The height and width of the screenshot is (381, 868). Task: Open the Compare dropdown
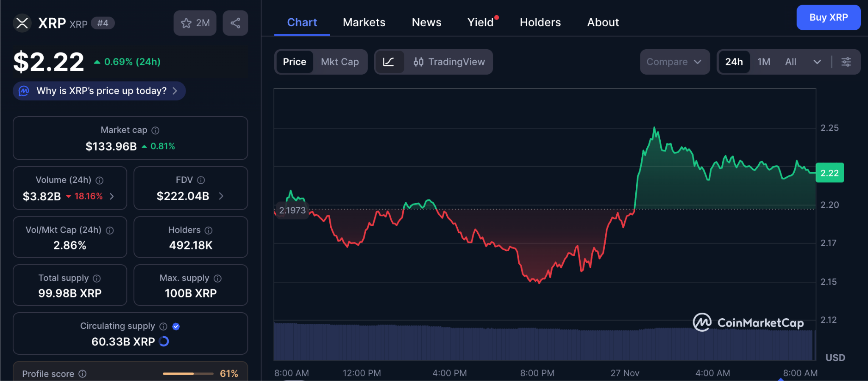(674, 62)
